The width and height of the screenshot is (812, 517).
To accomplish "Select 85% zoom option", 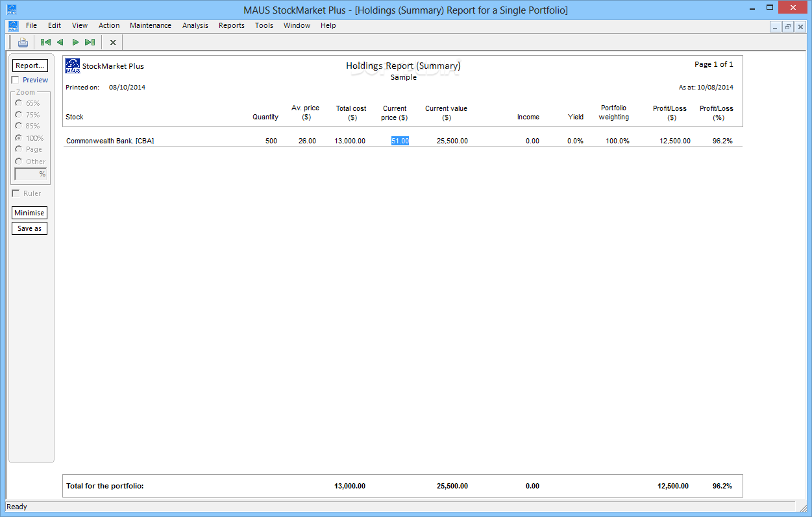I will 18,126.
